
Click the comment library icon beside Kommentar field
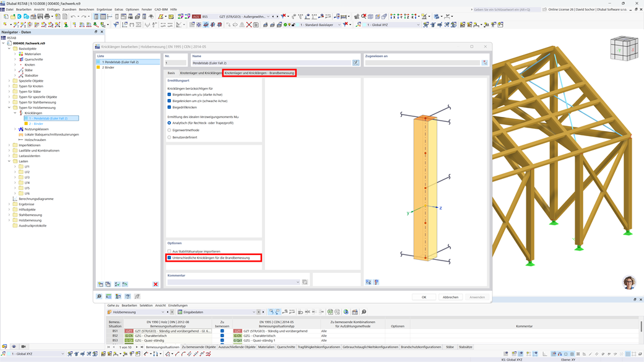point(305,282)
